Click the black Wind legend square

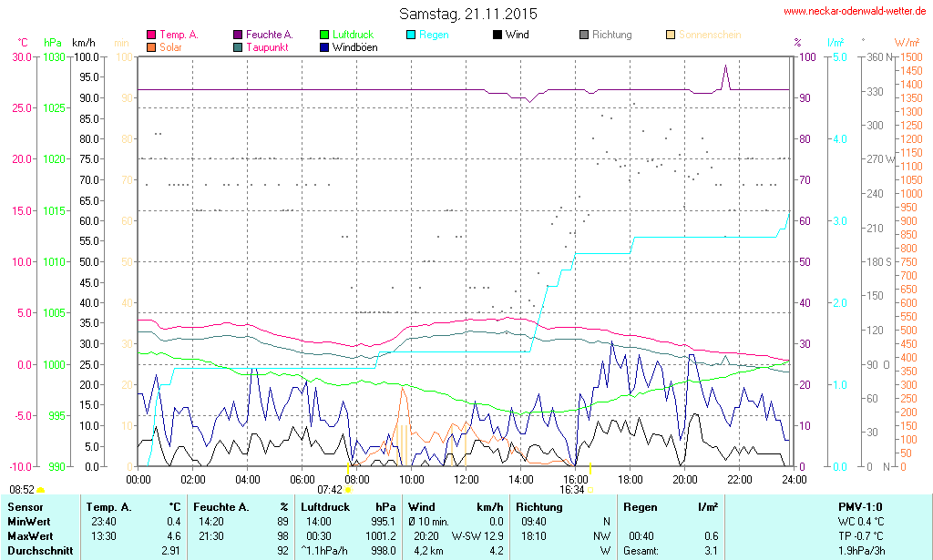(x=497, y=35)
